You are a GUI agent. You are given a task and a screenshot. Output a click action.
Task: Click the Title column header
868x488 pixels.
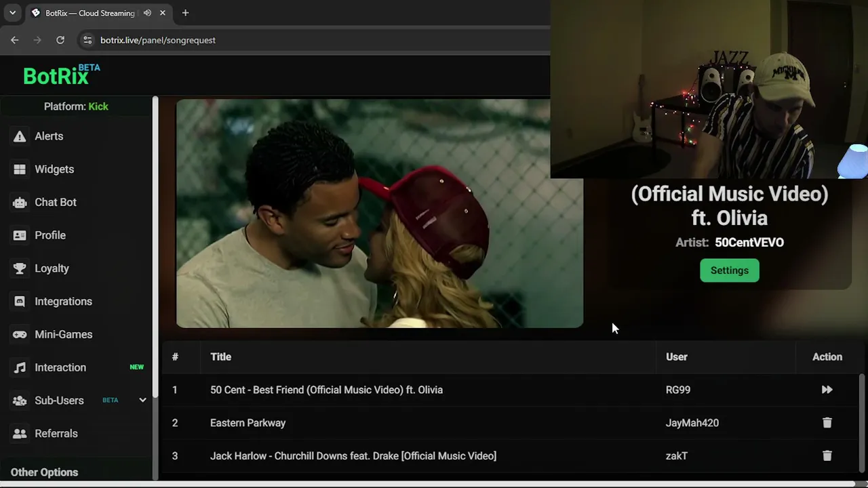220,357
